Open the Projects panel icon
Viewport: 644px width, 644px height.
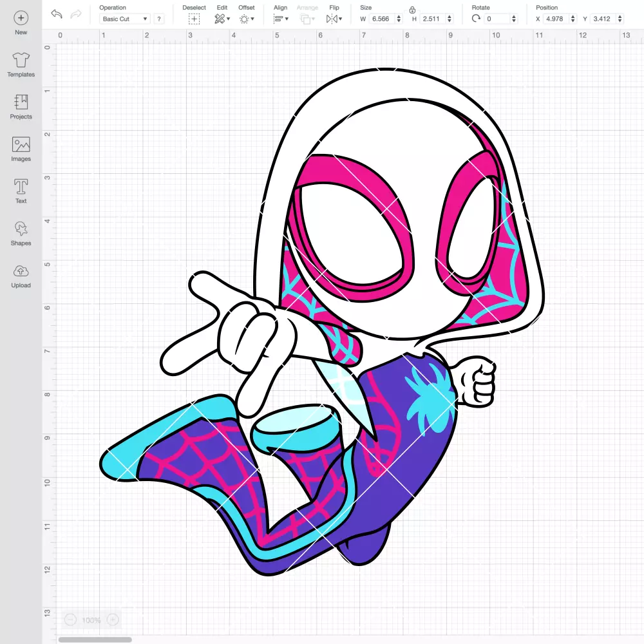21,102
